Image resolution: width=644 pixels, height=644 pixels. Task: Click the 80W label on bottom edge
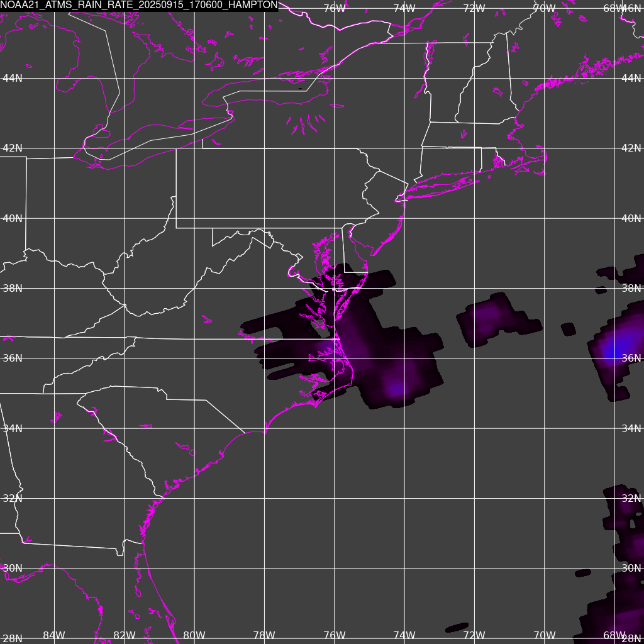[x=194, y=635]
